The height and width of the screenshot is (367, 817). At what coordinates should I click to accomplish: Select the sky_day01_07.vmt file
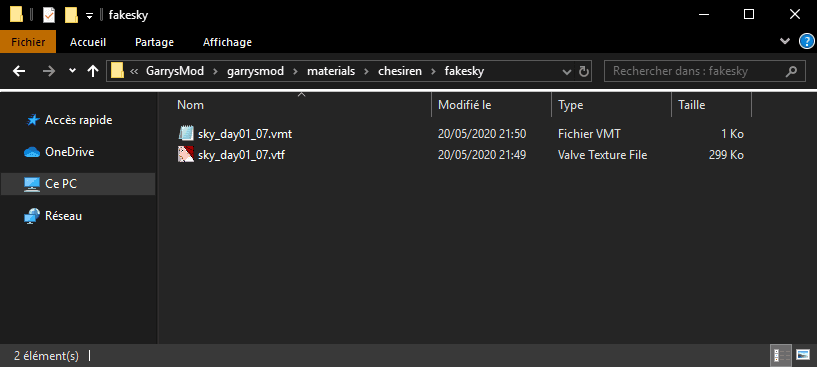click(x=245, y=134)
